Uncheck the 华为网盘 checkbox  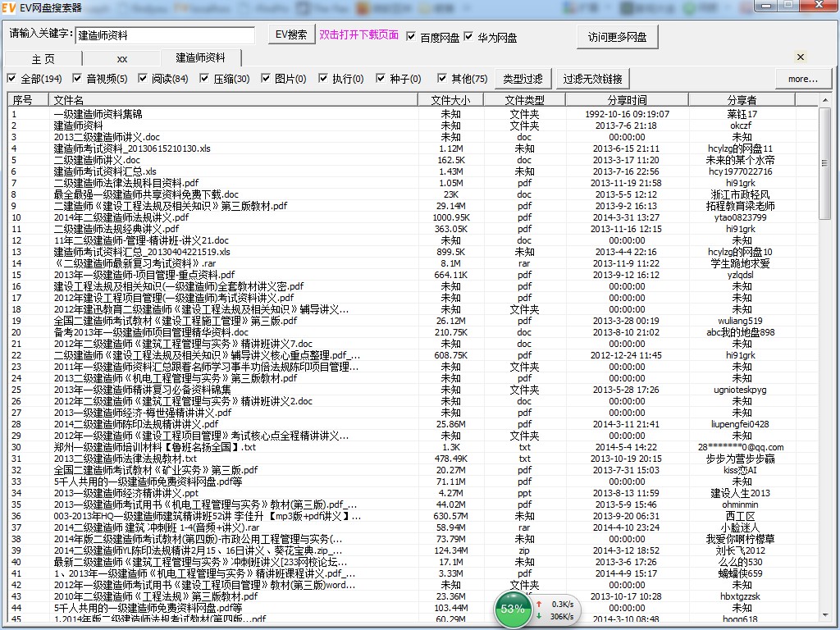(x=469, y=37)
